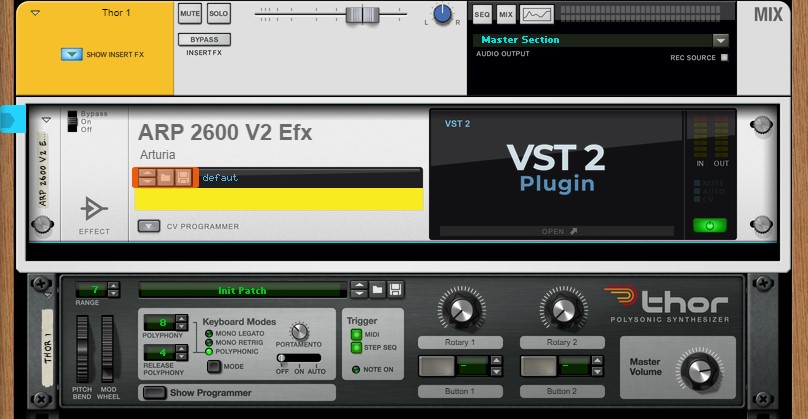This screenshot has height=419, width=808.
Task: Click the Rotary 2 knob
Action: click(x=563, y=310)
